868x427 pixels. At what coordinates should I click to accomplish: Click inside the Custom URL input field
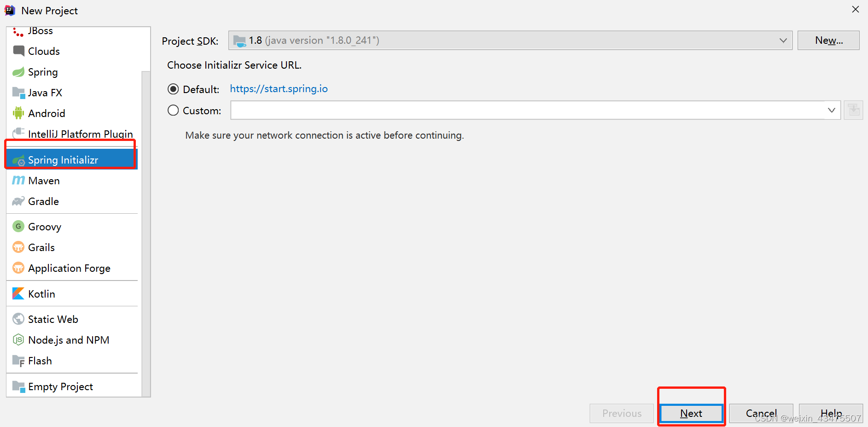click(527, 110)
